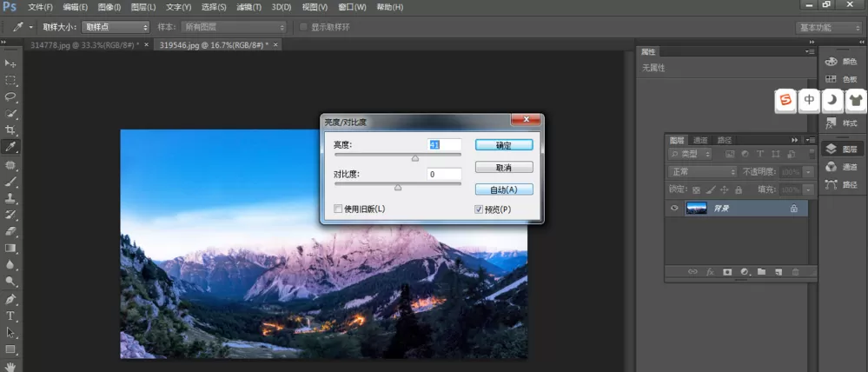Click the 自动(A) button
The image size is (868, 372).
click(504, 189)
